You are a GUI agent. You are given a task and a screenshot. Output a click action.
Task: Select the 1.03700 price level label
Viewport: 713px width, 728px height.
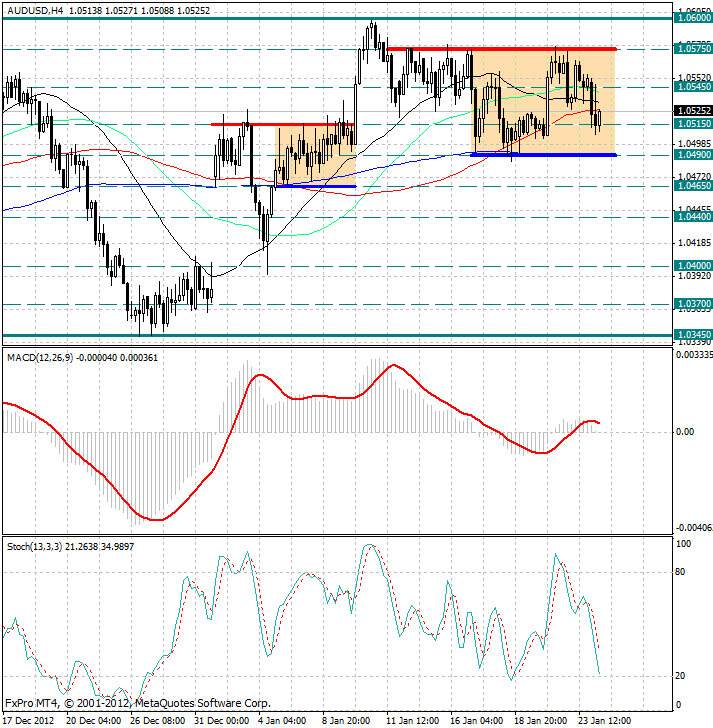693,304
